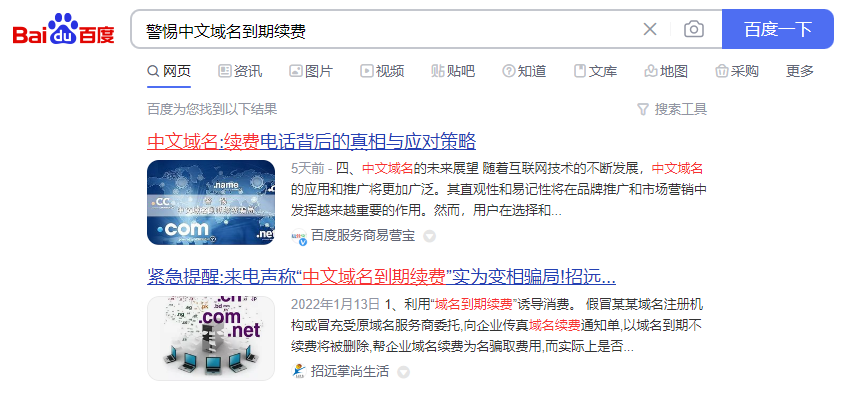Open result 紧急提醒:来电声称中文域名到期续费
This screenshot has height=404, width=842.
[381, 277]
